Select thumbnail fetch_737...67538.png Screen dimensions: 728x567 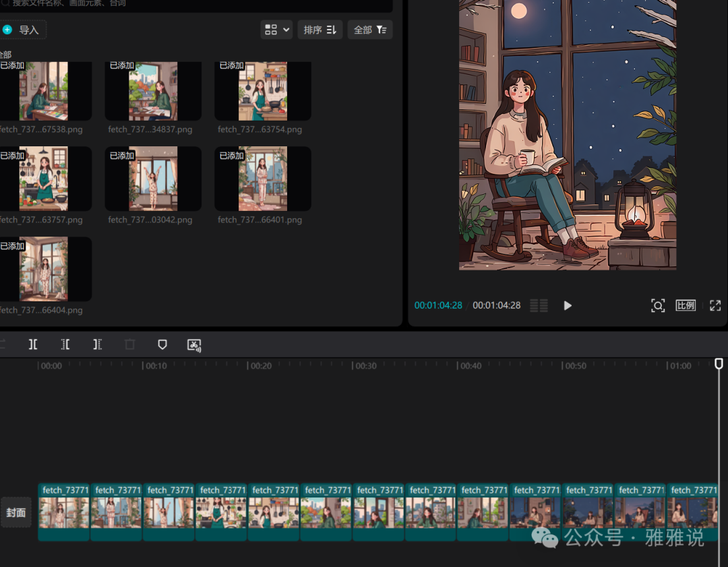point(44,91)
